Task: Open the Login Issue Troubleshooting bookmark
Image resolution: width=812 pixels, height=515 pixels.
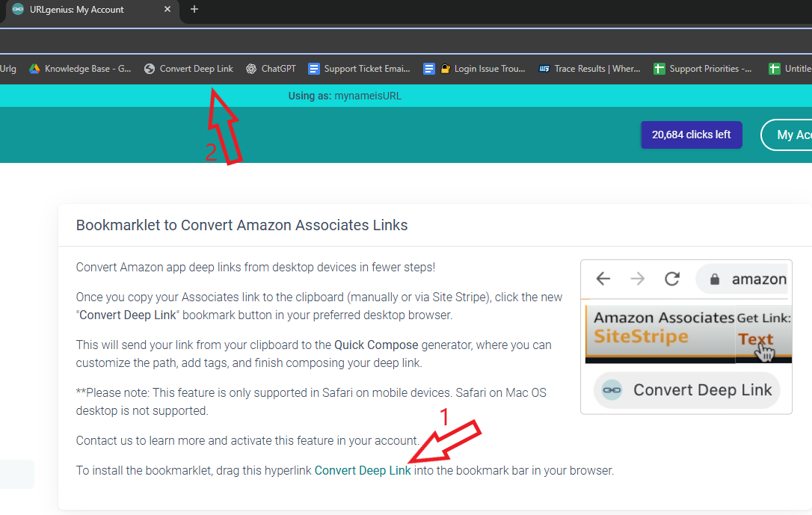Action: [474, 69]
